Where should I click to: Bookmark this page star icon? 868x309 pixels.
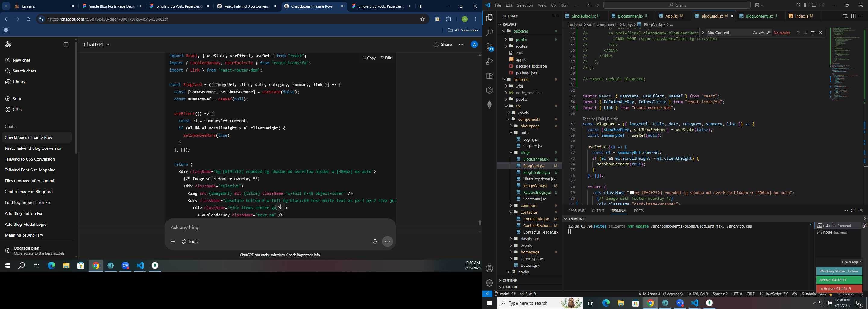423,19
